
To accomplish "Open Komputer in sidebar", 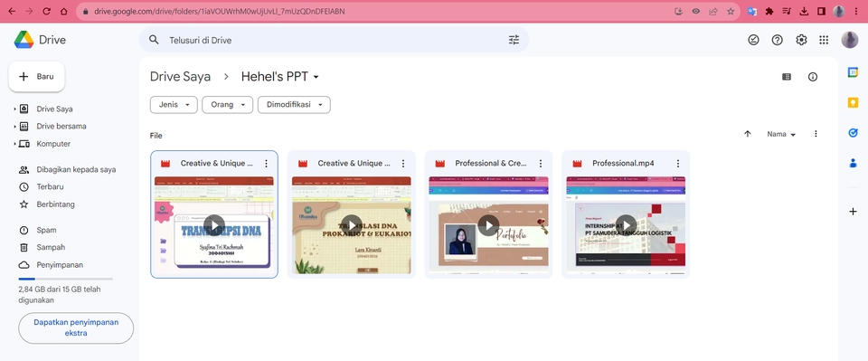I will pos(53,144).
